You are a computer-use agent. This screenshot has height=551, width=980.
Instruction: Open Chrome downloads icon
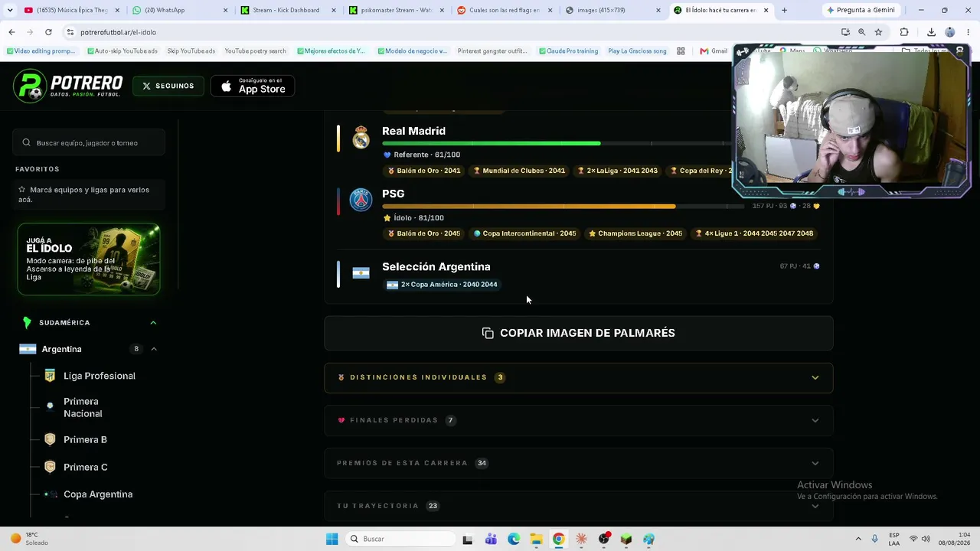pyautogui.click(x=931, y=32)
